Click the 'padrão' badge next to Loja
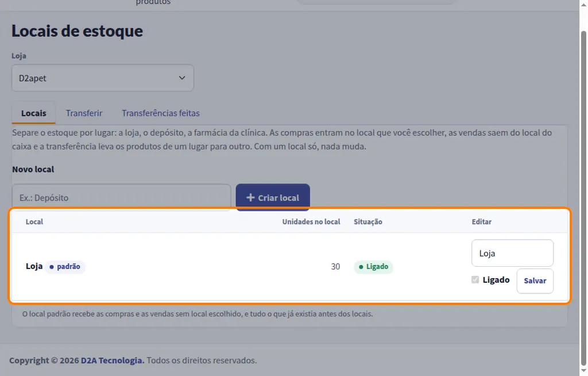This screenshot has height=376, width=588. coord(65,266)
